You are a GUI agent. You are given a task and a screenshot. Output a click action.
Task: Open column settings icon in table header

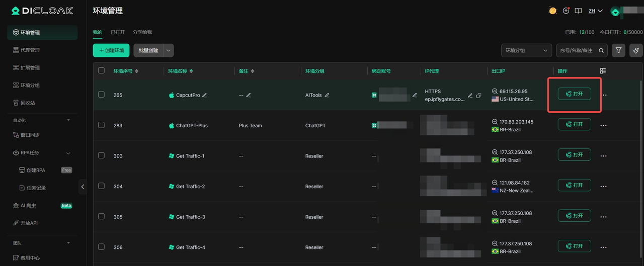point(603,71)
